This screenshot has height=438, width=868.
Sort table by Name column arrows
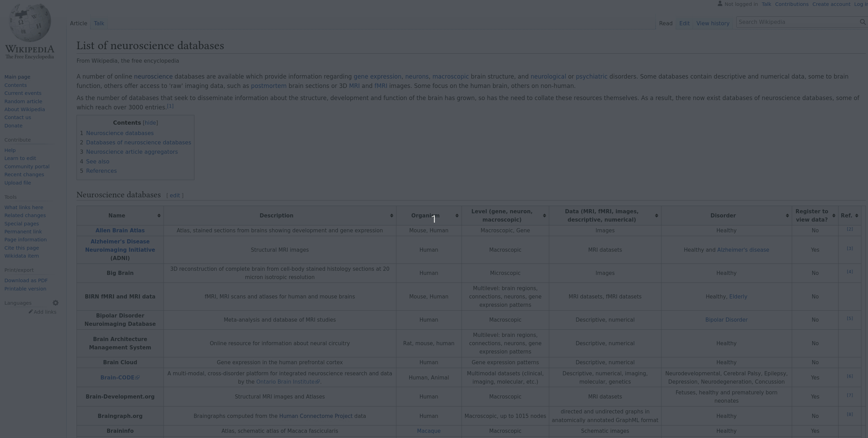[159, 216]
